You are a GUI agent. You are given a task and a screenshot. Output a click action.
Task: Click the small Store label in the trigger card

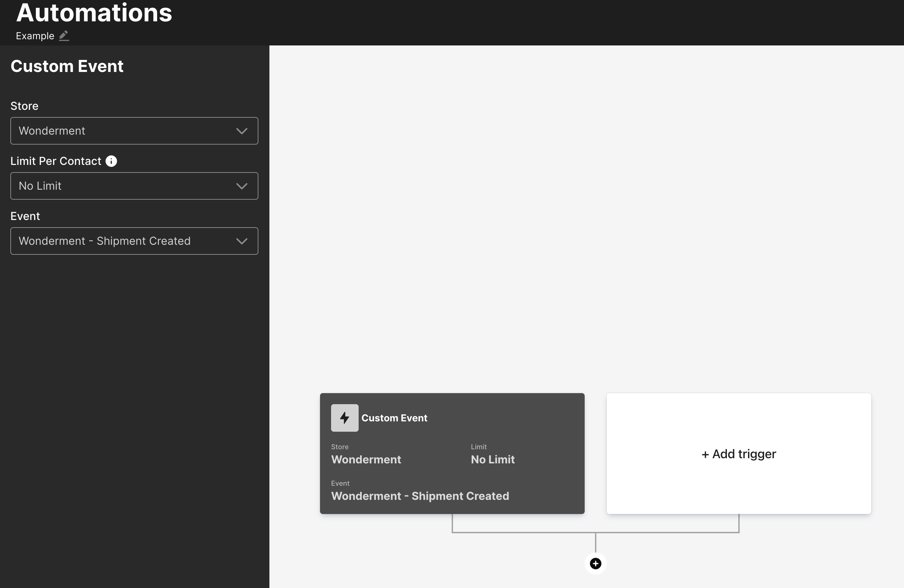[340, 447]
